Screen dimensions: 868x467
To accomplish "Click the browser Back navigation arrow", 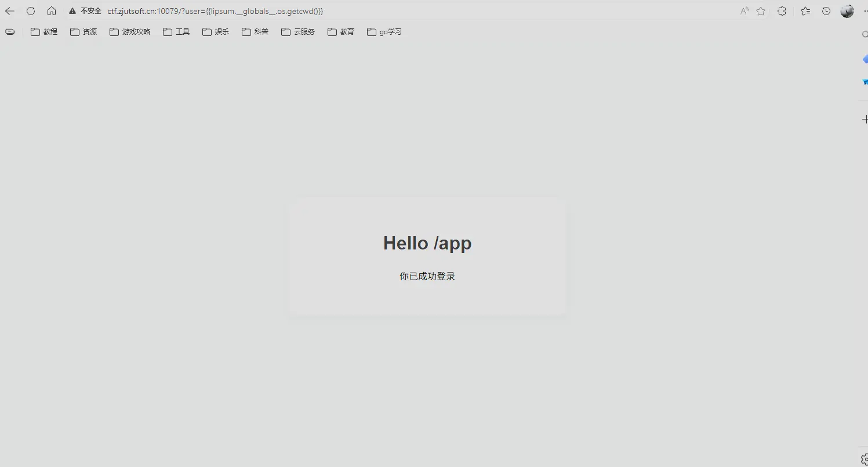I will pyautogui.click(x=9, y=10).
